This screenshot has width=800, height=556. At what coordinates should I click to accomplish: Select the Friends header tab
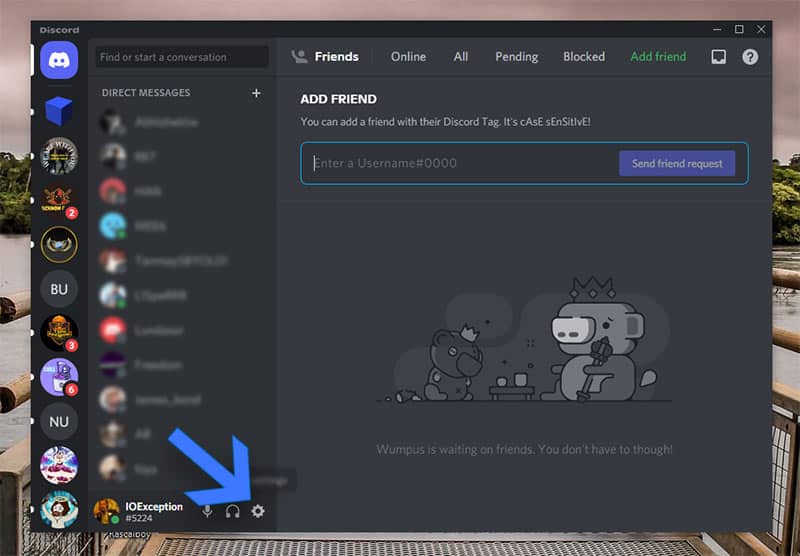pyautogui.click(x=325, y=57)
